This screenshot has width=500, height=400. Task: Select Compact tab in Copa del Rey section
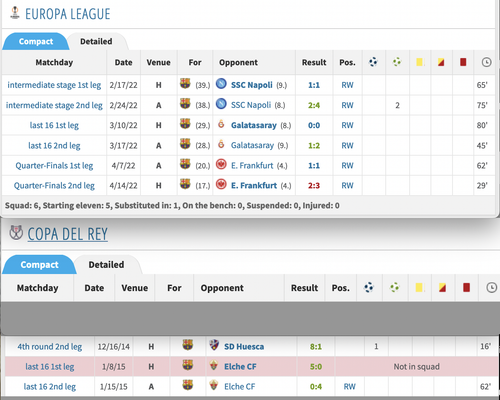click(39, 265)
